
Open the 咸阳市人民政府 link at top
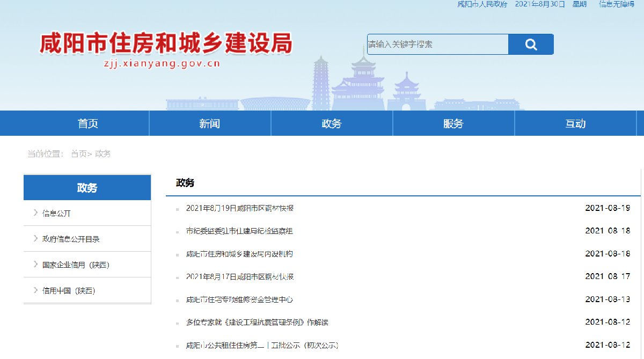pos(482,4)
